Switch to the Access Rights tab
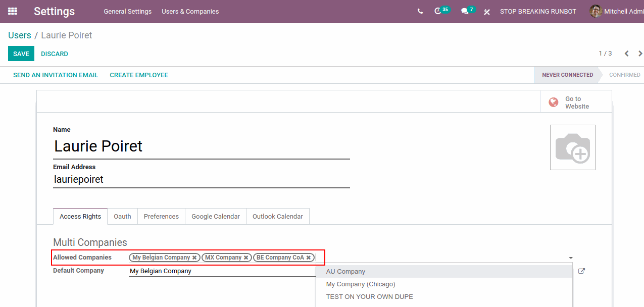Viewport: 644px width, 307px height. tap(80, 217)
